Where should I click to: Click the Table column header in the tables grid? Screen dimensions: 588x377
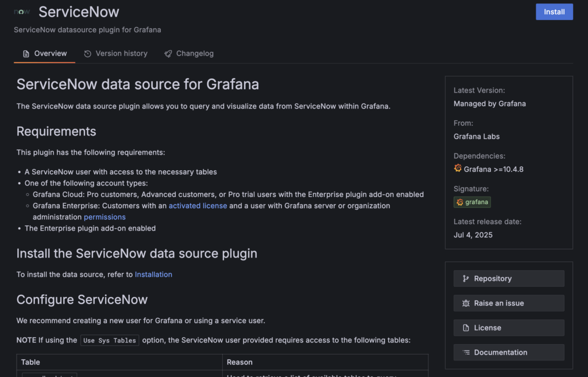[30, 362]
